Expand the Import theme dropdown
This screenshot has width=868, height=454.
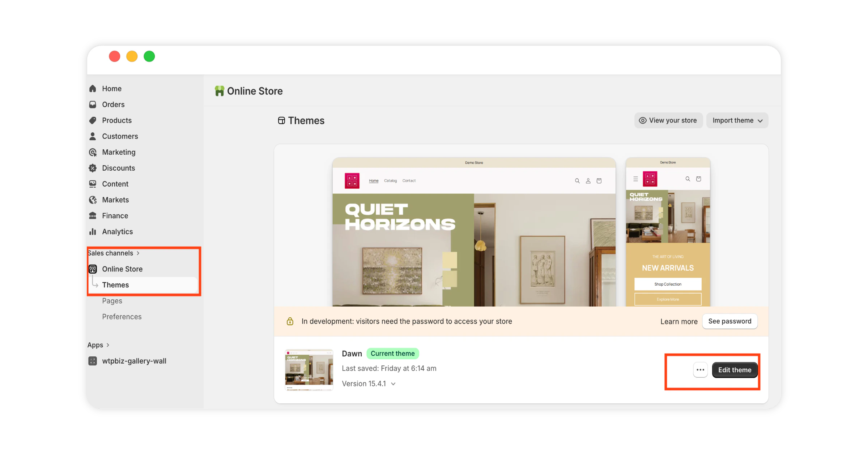pyautogui.click(x=737, y=120)
